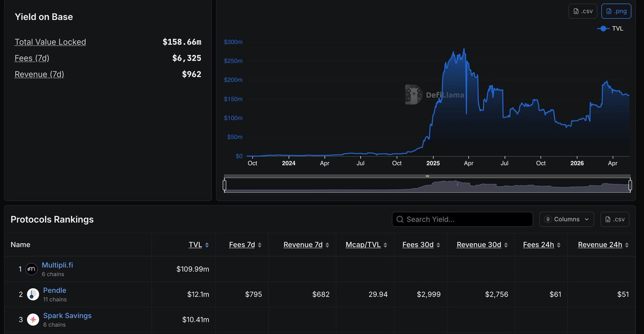Screen dimensions: 644x334
Task: Sort table by Revenue 7d
Action: [307, 245]
